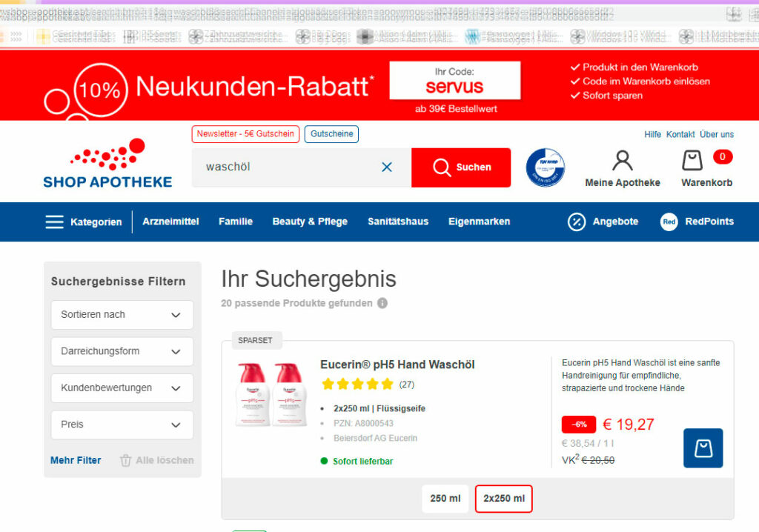
Task: Open the Warenkorb shopping bag icon
Action: pos(692,160)
